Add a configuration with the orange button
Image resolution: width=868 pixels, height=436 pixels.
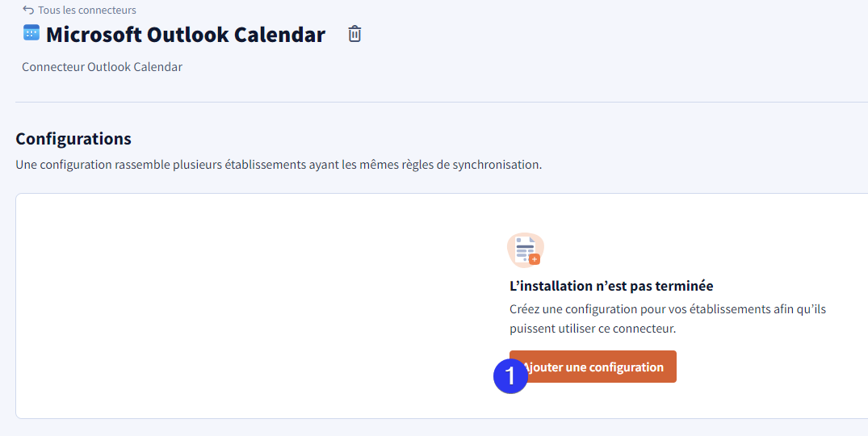[593, 367]
